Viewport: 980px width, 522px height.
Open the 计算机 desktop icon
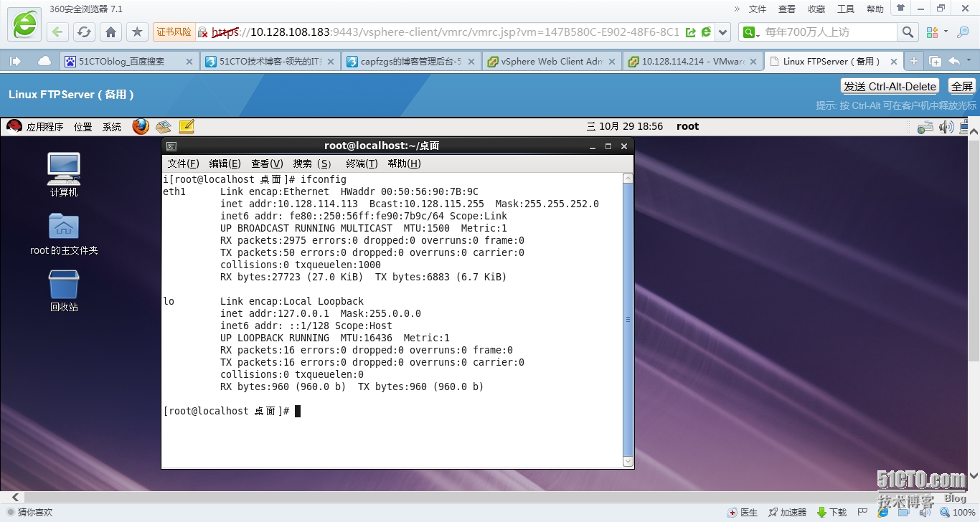tap(64, 174)
